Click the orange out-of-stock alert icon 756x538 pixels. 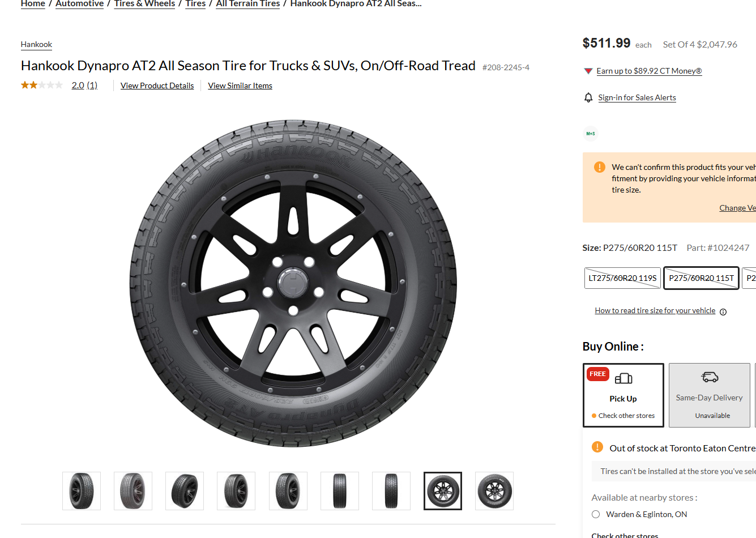click(597, 447)
